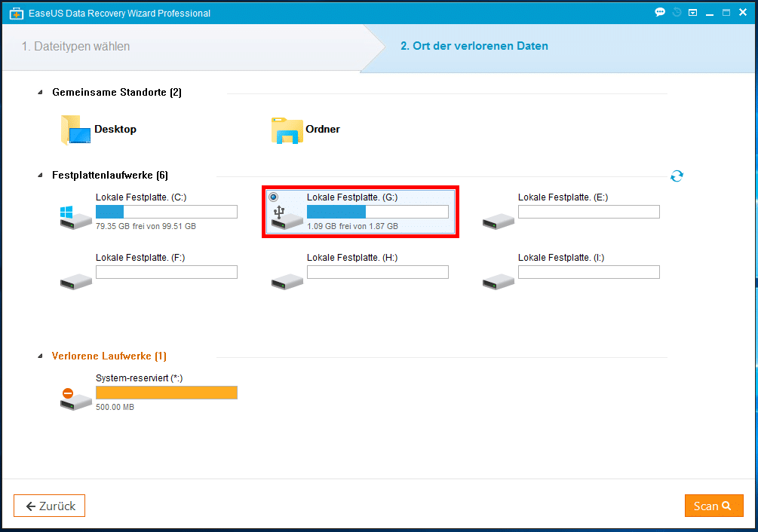This screenshot has width=758, height=532.
Task: Click the Desktop label text
Action: point(115,129)
